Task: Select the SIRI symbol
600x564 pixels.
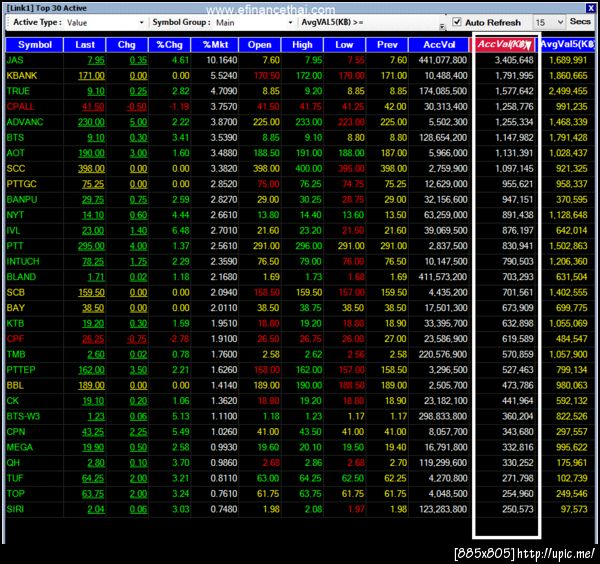Action: (x=15, y=510)
